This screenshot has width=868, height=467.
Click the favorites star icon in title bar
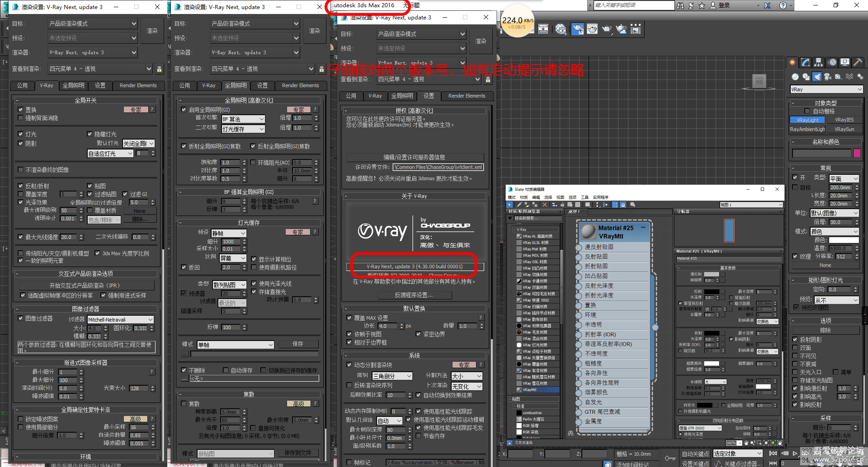coord(702,5)
